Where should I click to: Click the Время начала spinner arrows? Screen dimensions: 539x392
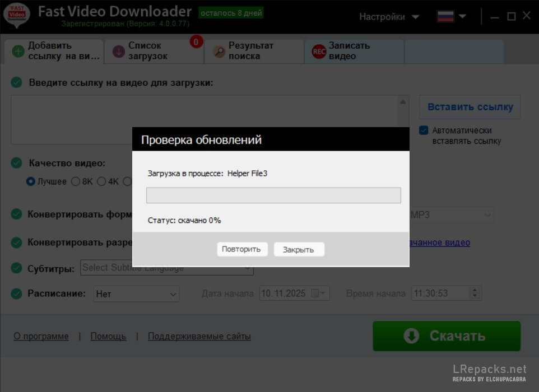(x=475, y=293)
